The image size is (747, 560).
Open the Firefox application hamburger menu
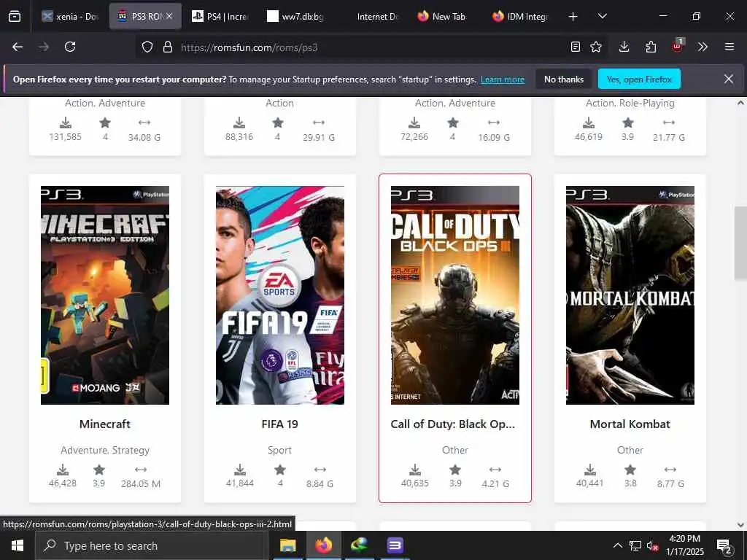tap(729, 47)
